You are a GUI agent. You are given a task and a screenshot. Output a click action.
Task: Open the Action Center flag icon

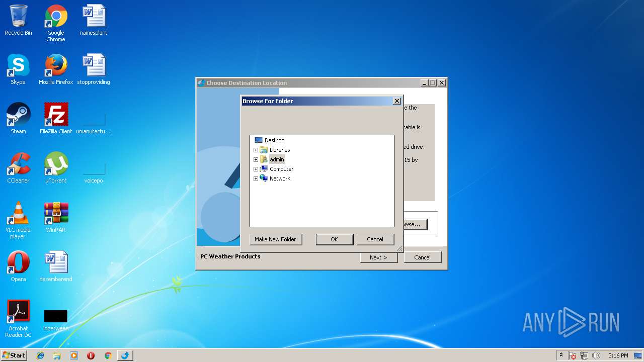click(572, 355)
